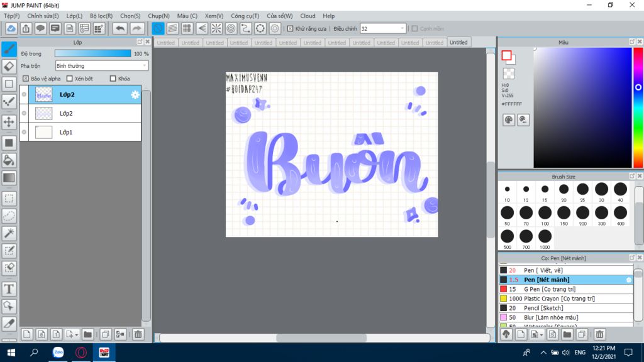
Task: Select the Lớp1 layer thumbnail
Action: 43,132
